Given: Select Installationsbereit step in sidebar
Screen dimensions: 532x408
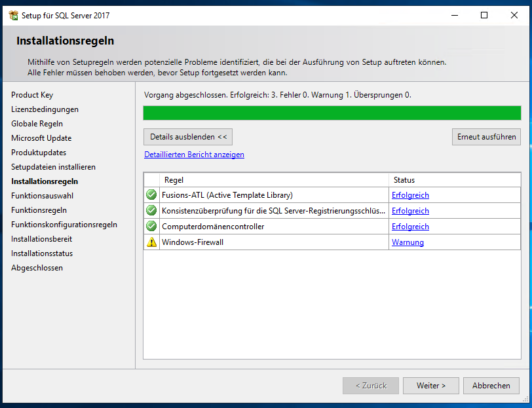Looking at the screenshot, I should pyautogui.click(x=41, y=239).
